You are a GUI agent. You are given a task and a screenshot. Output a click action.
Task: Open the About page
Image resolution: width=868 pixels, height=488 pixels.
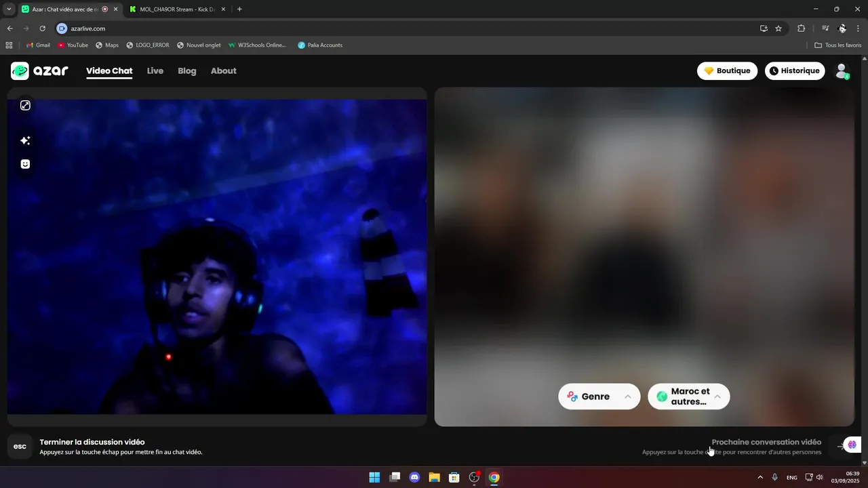point(224,70)
